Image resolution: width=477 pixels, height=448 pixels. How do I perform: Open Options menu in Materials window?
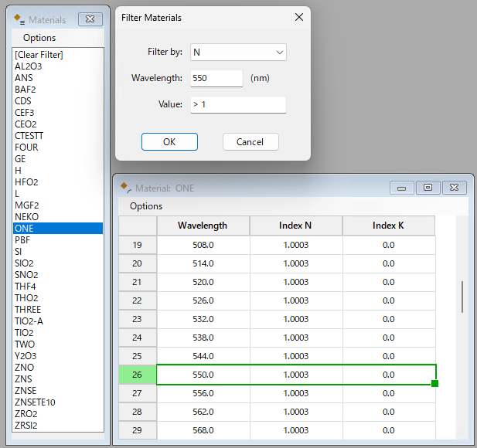tap(39, 38)
